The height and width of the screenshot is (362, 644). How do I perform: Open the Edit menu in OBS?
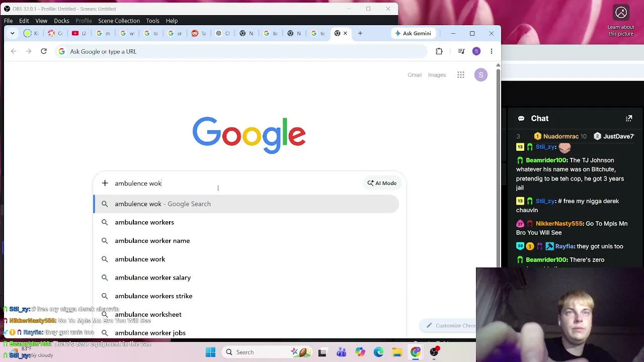pyautogui.click(x=24, y=21)
